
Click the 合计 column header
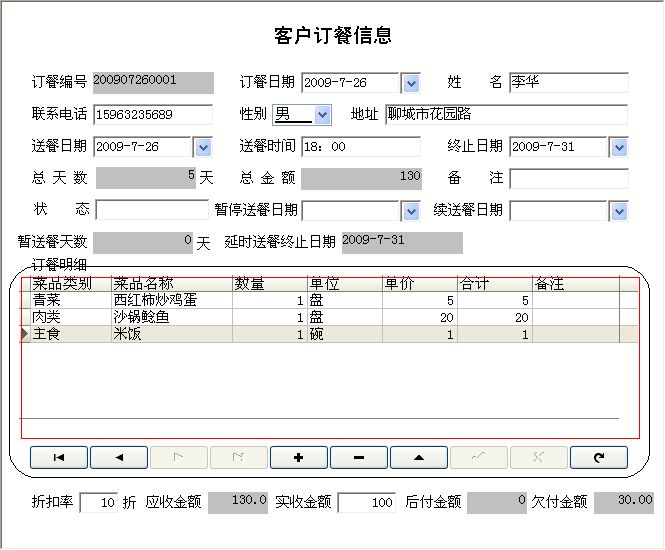495,284
